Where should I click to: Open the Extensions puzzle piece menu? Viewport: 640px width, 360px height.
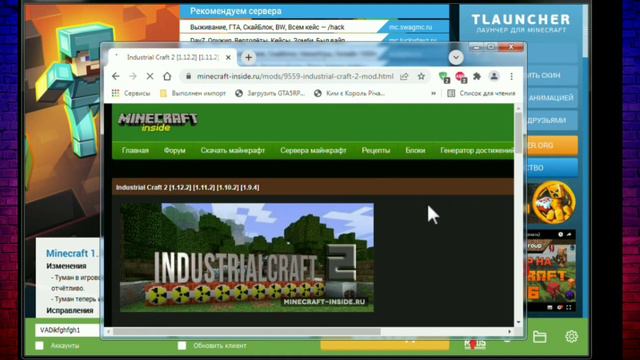477,76
